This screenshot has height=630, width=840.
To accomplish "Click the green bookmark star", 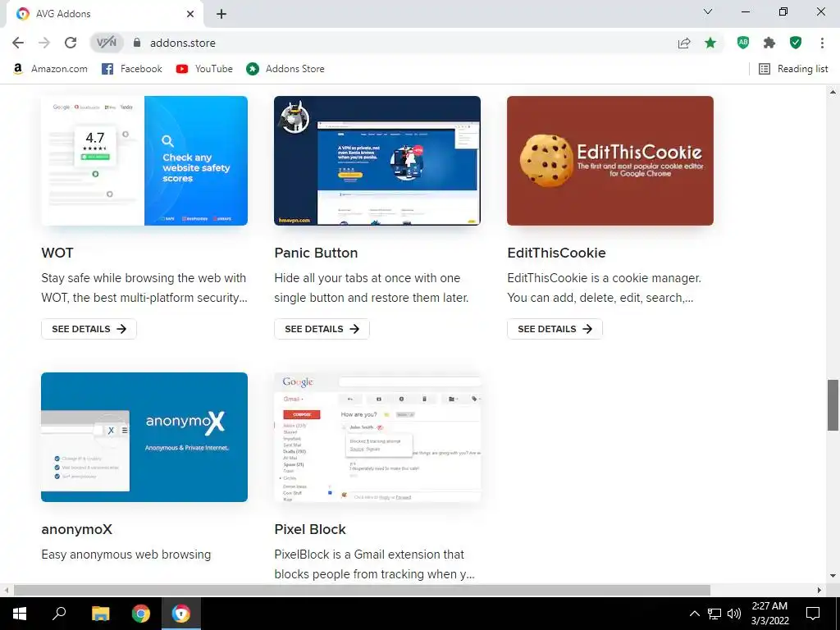I will pos(710,43).
